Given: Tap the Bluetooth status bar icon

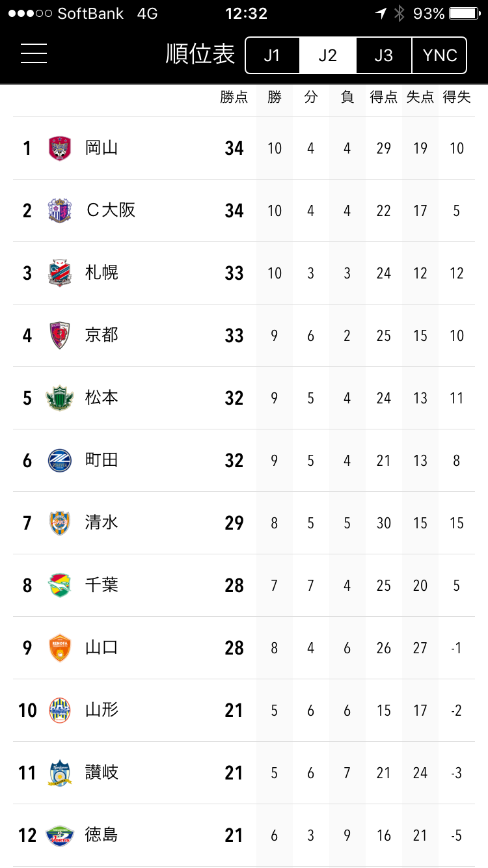Looking at the screenshot, I should point(400,14).
